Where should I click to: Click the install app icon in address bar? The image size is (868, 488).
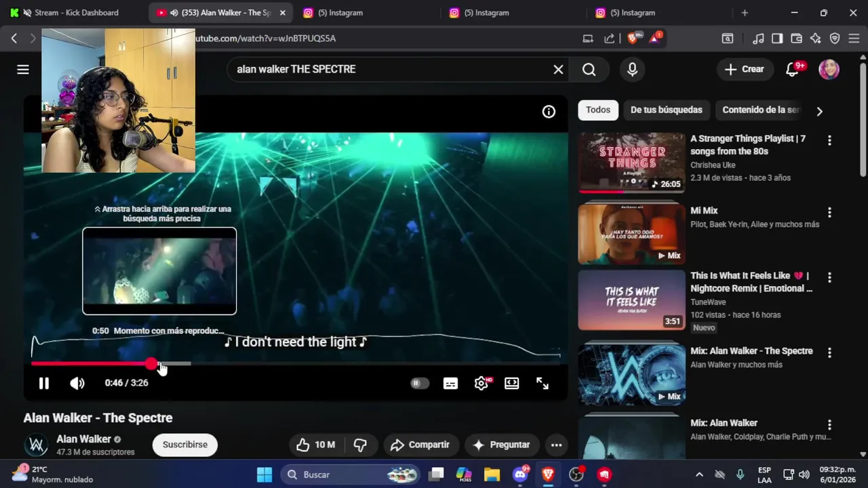pos(588,39)
